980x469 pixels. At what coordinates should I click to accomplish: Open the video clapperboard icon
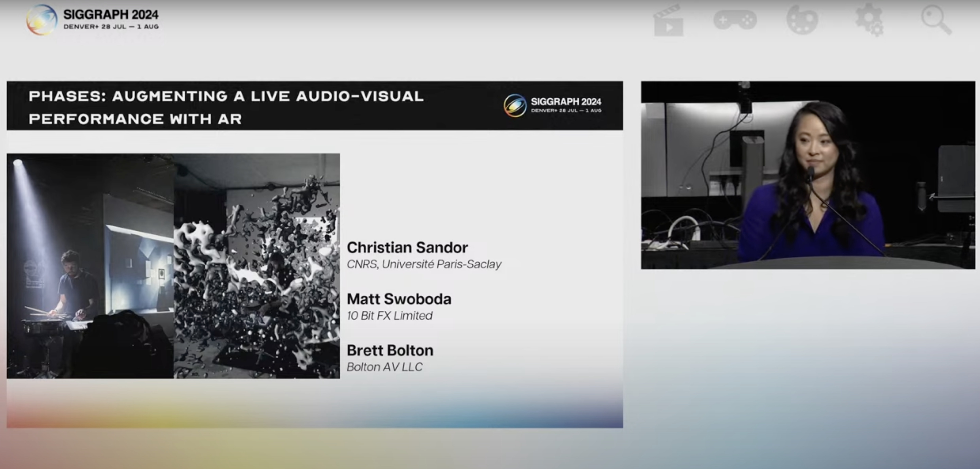point(668,21)
